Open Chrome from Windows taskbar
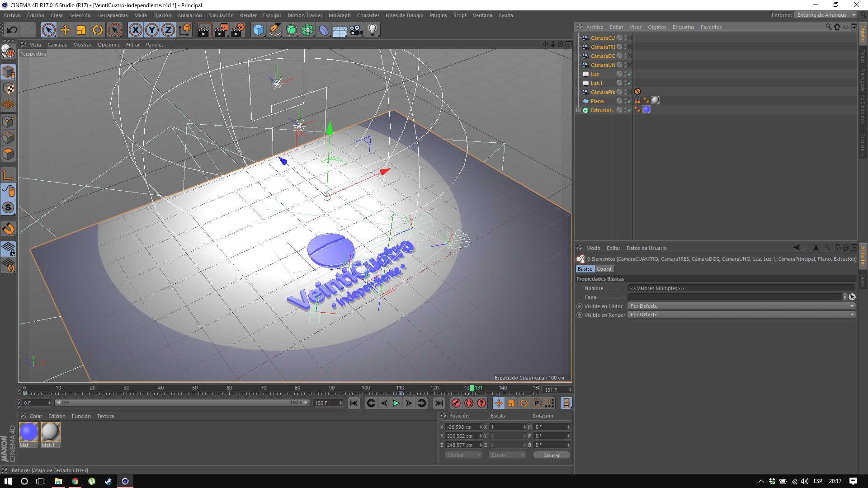 tap(75, 481)
